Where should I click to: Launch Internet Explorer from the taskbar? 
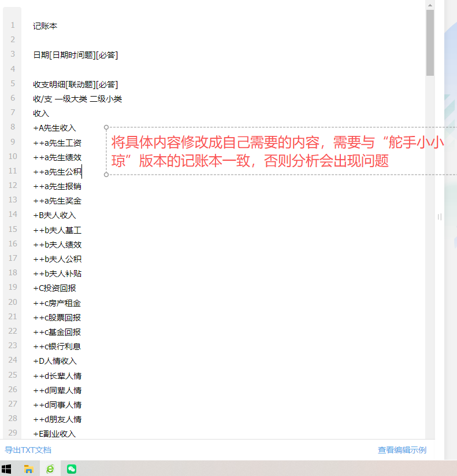point(50,469)
